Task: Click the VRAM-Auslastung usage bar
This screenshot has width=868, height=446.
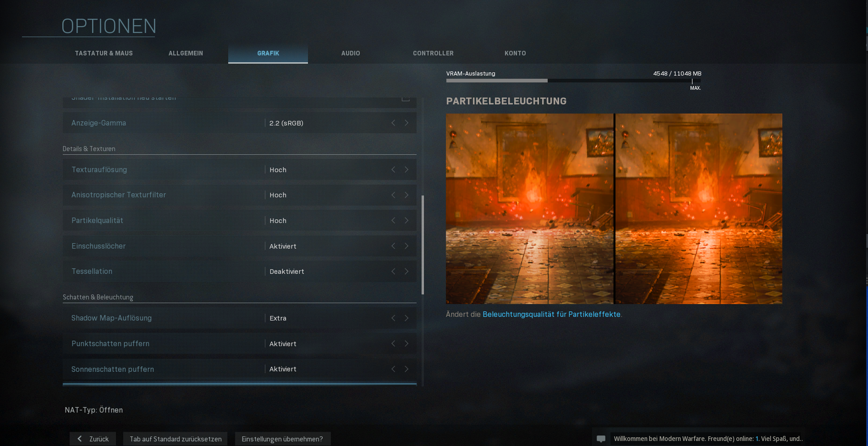Action: [573, 81]
